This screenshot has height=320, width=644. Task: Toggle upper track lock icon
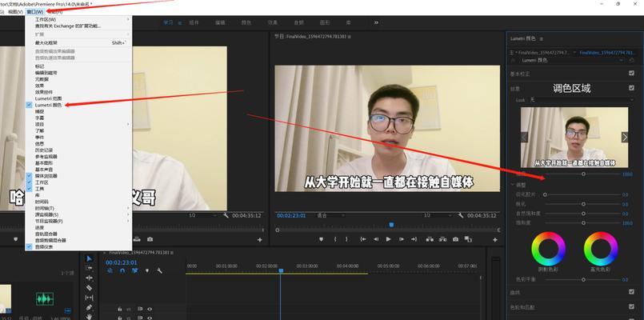point(119,309)
